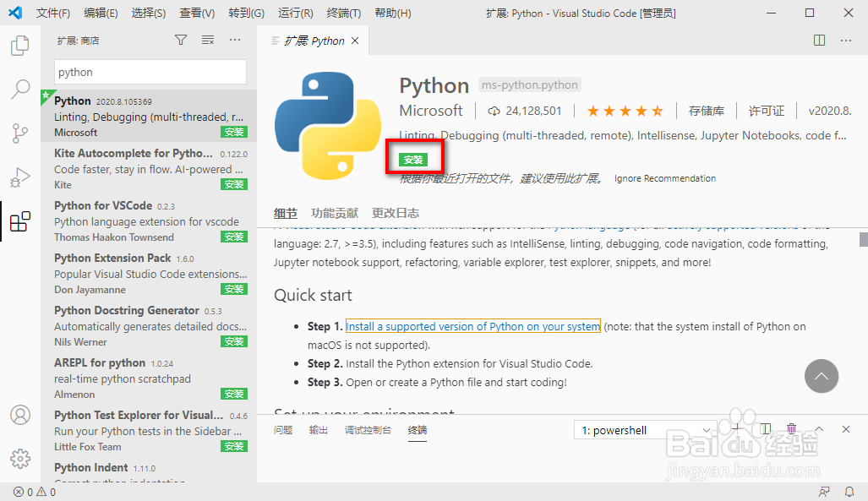868x501 pixels.
Task: Switch to the 更改日志 tab
Action: pos(396,213)
